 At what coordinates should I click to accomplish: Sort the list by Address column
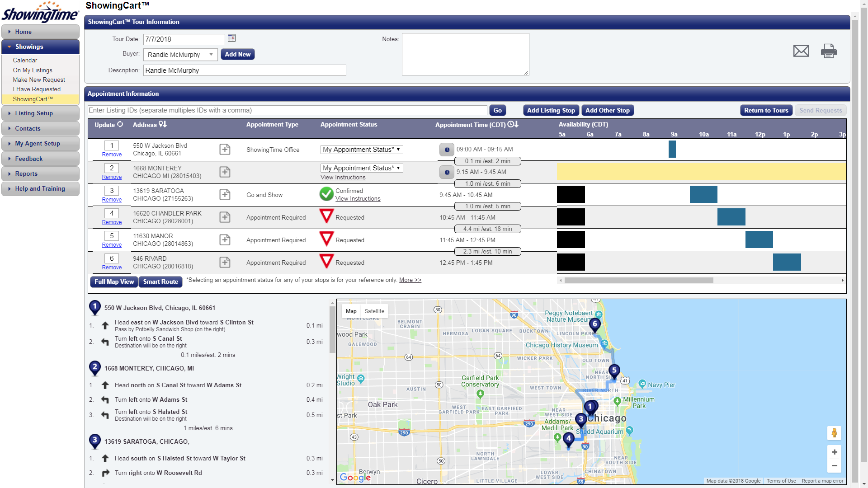(162, 124)
